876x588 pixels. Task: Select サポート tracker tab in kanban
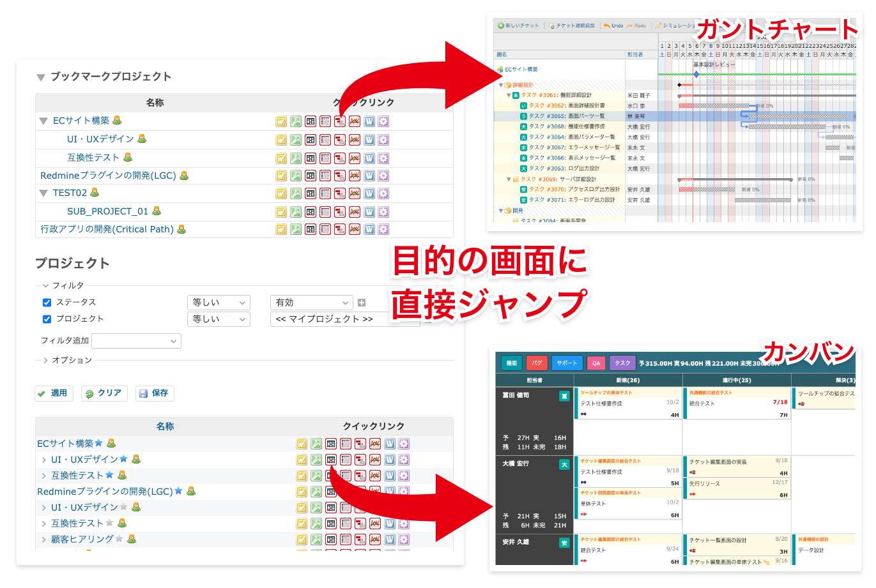point(567,363)
